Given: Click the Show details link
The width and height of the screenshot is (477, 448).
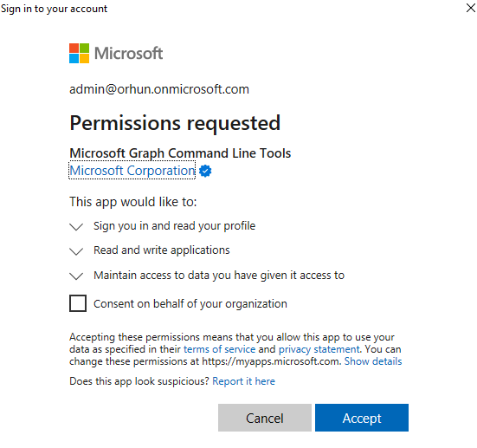Looking at the screenshot, I should [373, 361].
